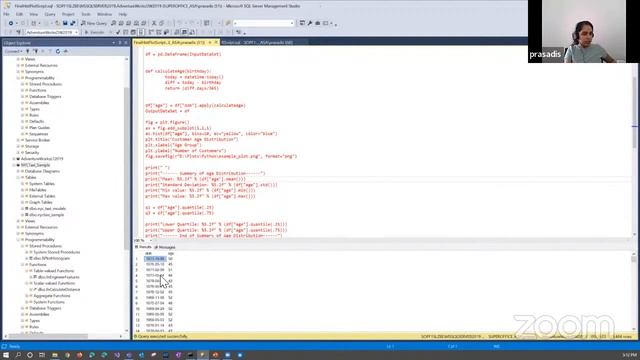Click the Parse checkmark icon
Viewport: 640px width, 360px height.
118,32
